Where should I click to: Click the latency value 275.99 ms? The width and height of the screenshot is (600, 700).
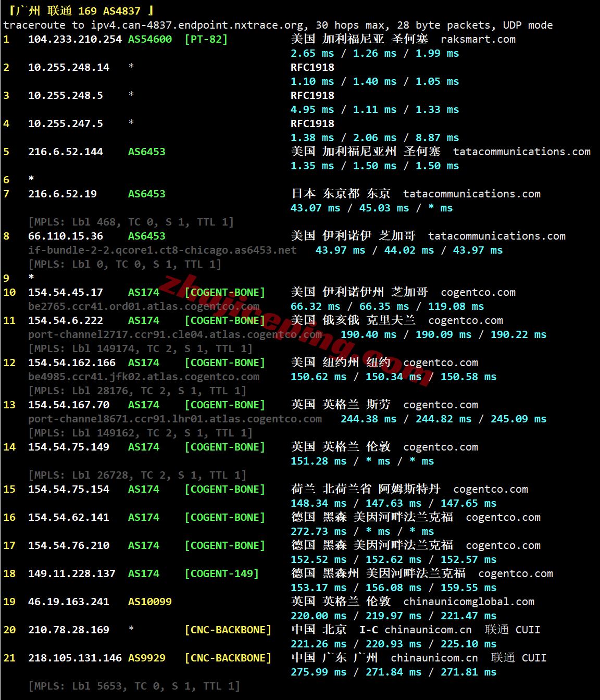(x=319, y=672)
